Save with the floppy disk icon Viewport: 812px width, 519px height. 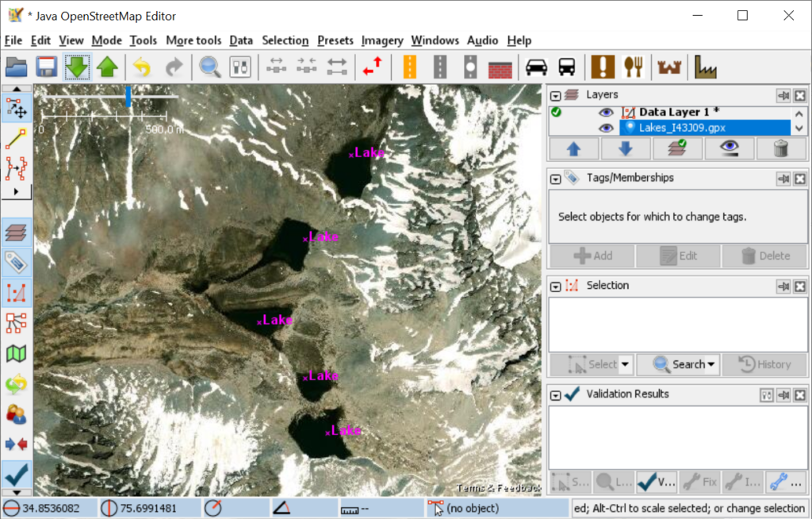(47, 67)
